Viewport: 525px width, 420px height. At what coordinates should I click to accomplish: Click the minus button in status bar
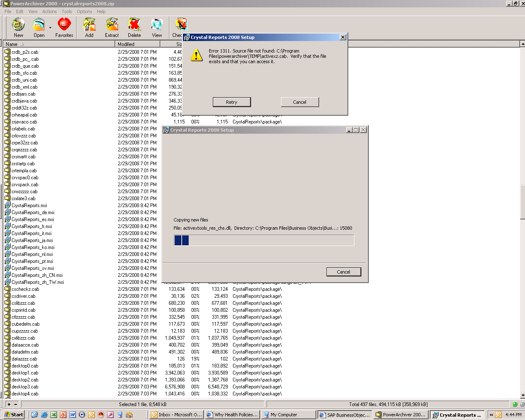point(16,404)
